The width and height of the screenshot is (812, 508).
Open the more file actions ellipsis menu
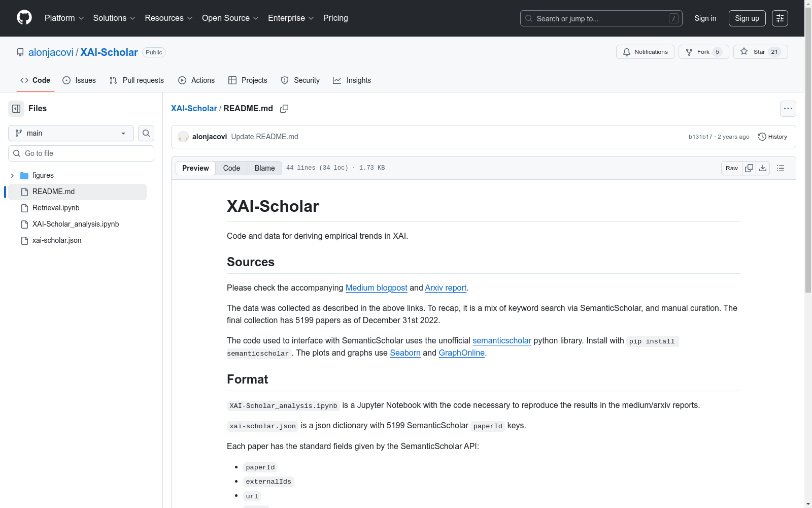coord(788,109)
